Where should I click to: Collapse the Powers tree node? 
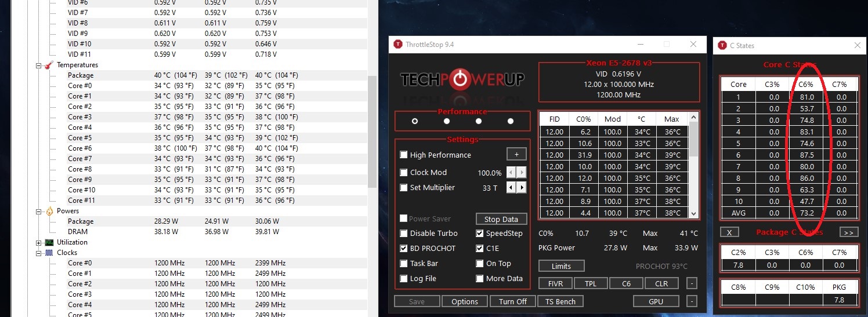pos(39,212)
